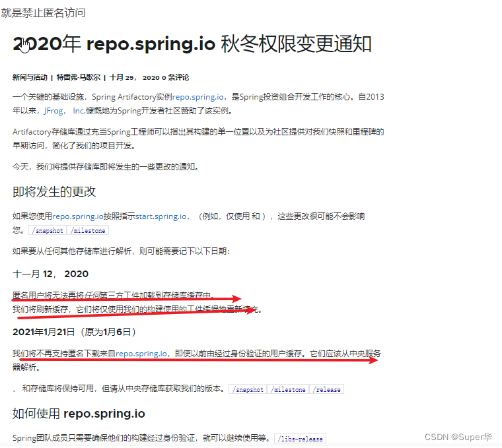Click the heading 2021年1月21日（原为1月6日）

74,332
